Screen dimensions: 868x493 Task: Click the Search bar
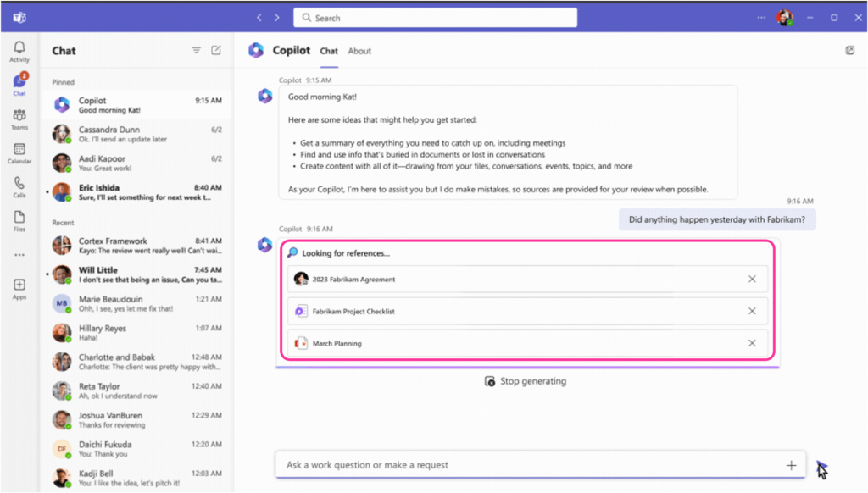point(434,17)
